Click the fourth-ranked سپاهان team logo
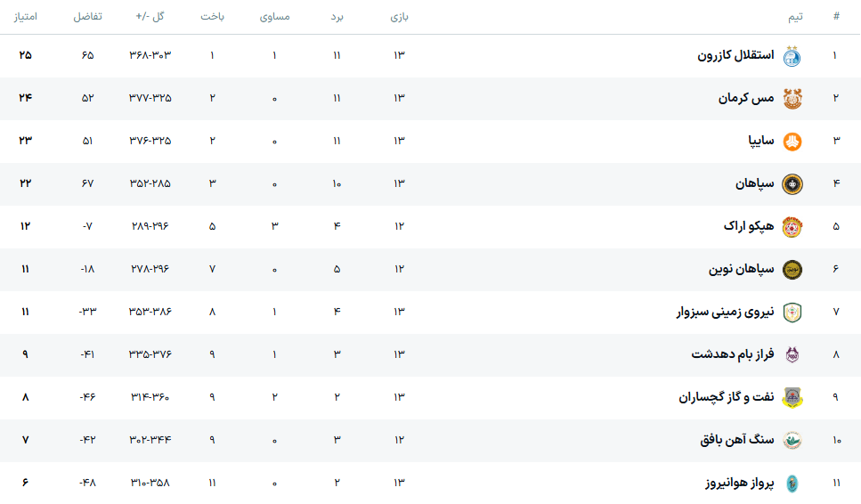The height and width of the screenshot is (504, 861). tap(792, 184)
